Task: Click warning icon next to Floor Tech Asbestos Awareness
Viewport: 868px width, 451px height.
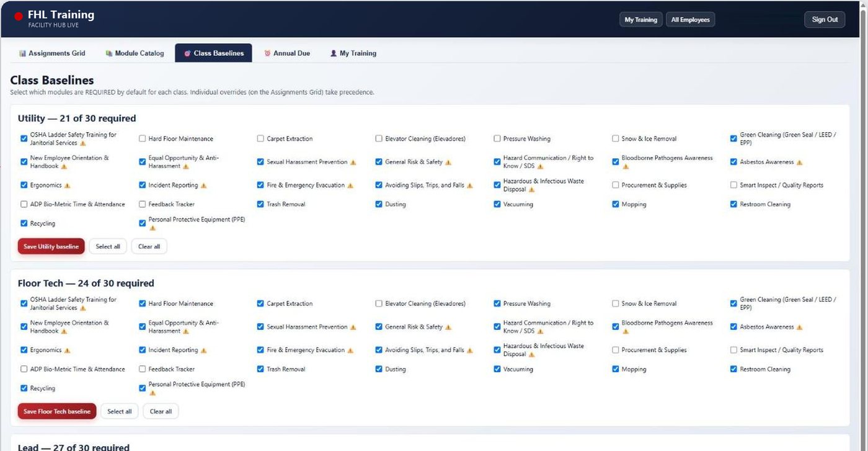Action: coord(799,328)
